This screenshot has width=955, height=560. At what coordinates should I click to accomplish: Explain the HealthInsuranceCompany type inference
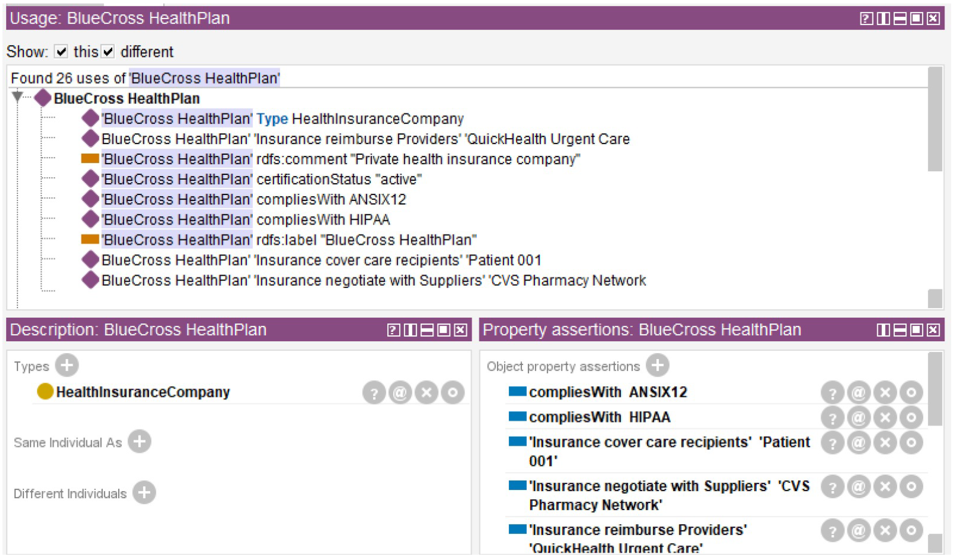374,392
